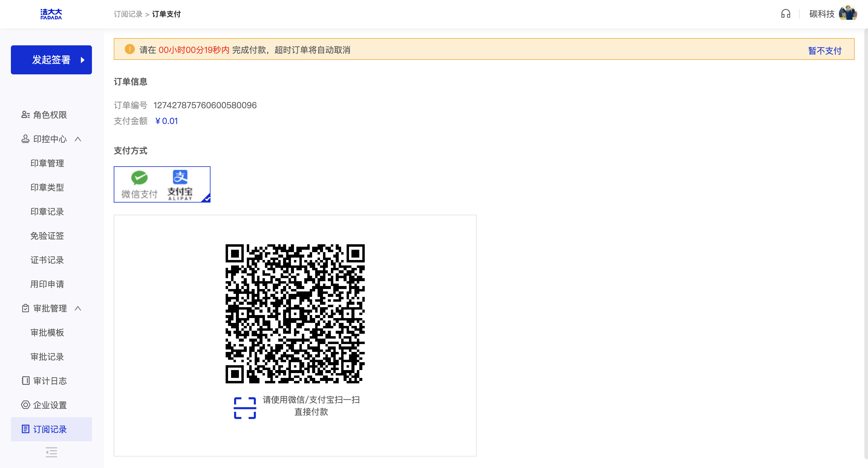Click the 审计日志 log icon
This screenshot has height=468, width=868.
coord(26,380)
